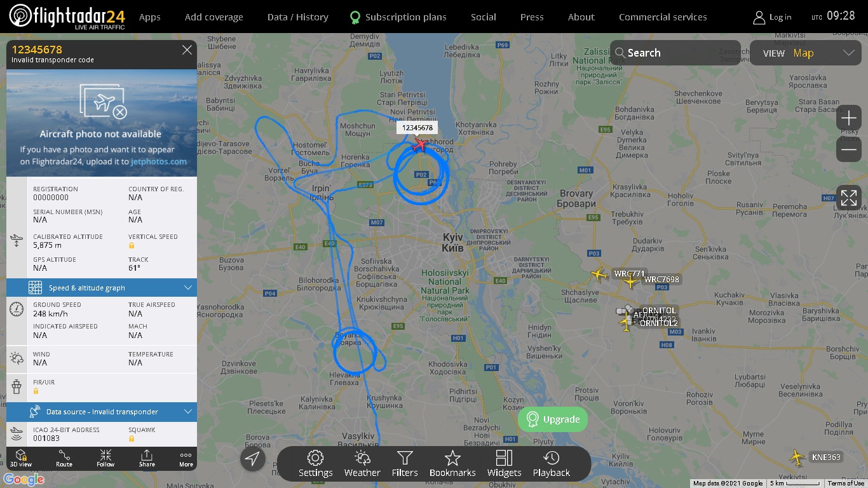The width and height of the screenshot is (868, 488).
Task: Focus the Search field
Action: [x=675, y=53]
